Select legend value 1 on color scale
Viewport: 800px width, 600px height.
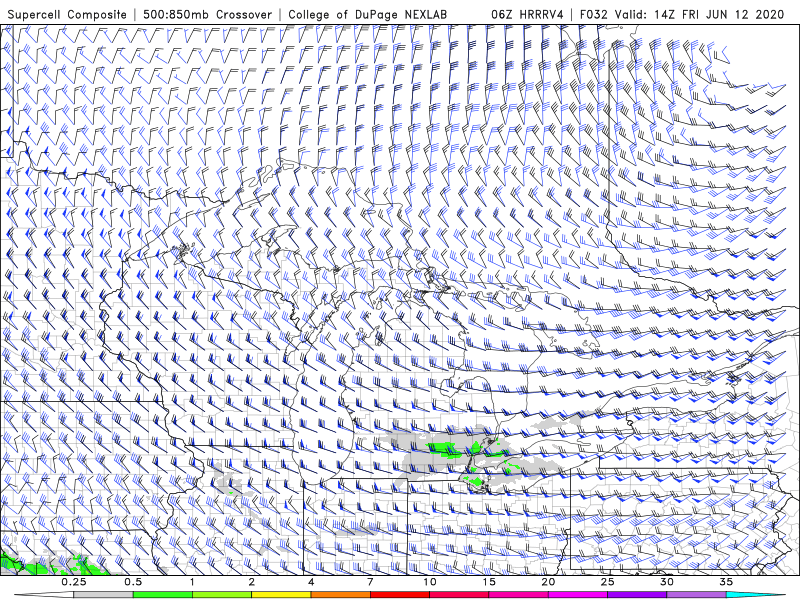(192, 582)
